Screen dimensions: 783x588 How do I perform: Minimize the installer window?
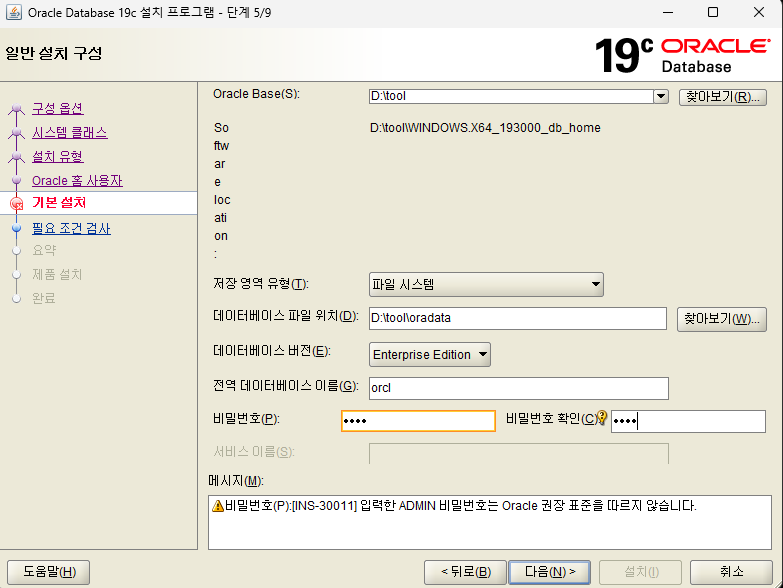pos(668,12)
